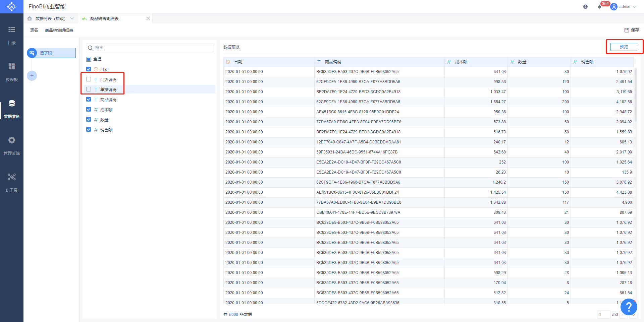Viewport: 644px width, 322px height.
Task: Click the home icon beside 数据列表
Action: 30,18
